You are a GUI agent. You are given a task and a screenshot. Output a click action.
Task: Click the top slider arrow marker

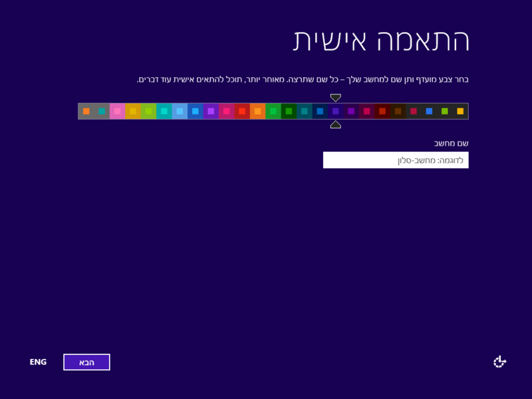pyautogui.click(x=336, y=98)
